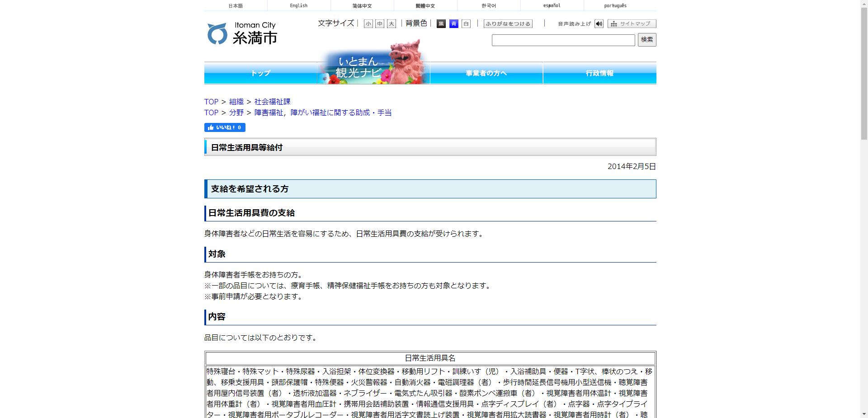Viewport: 868px width, 418px height.
Task: Open the トップ navigation menu
Action: pos(260,73)
